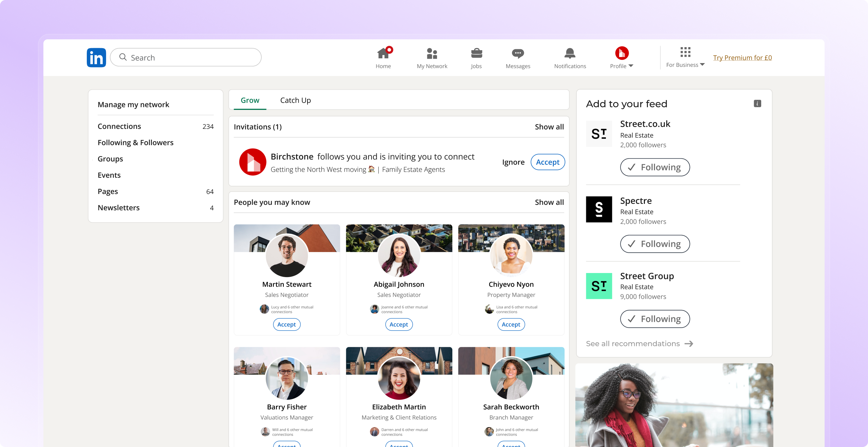Ignore Birchstone's invitation

coord(513,162)
